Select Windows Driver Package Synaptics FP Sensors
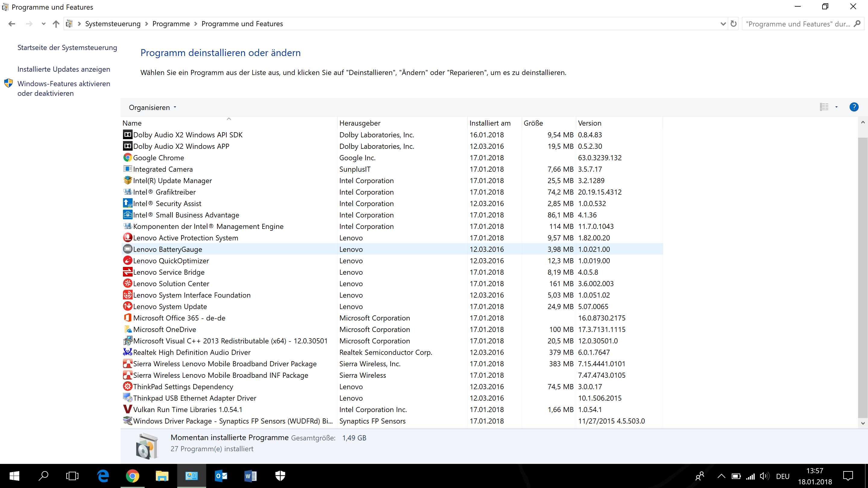Viewport: 868px width, 488px height. coord(392,421)
